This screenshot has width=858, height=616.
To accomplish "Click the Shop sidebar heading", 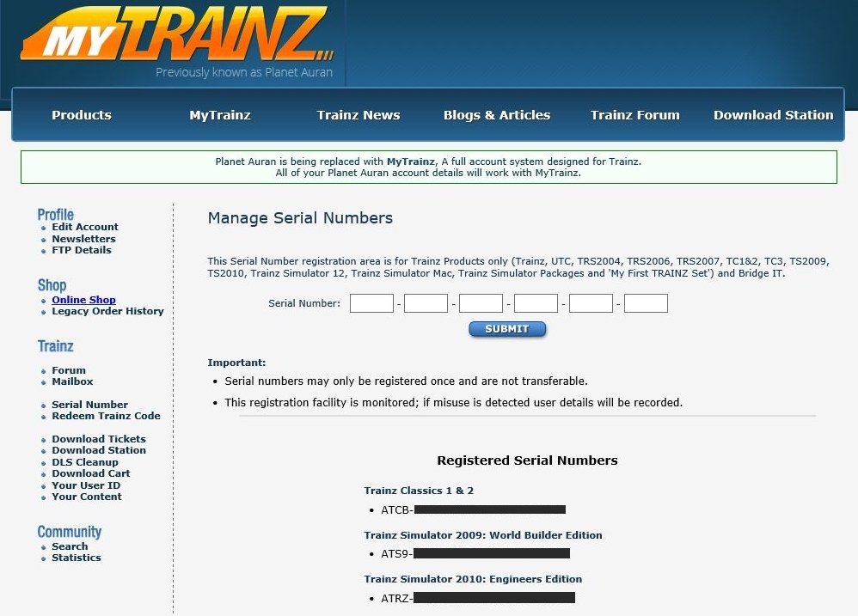I will pyautogui.click(x=52, y=284).
